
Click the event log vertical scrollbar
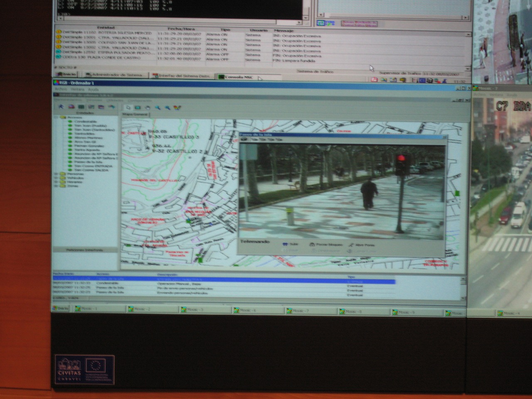[463, 288]
